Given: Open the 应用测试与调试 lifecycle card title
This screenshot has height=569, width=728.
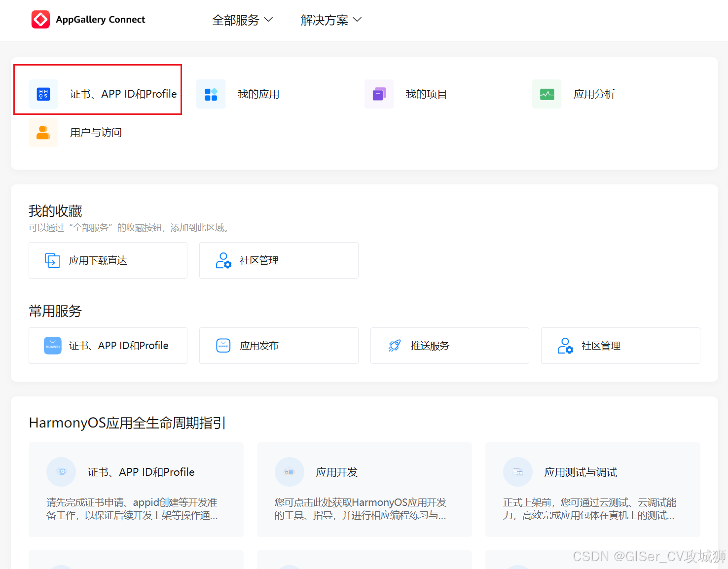Looking at the screenshot, I should 581,472.
